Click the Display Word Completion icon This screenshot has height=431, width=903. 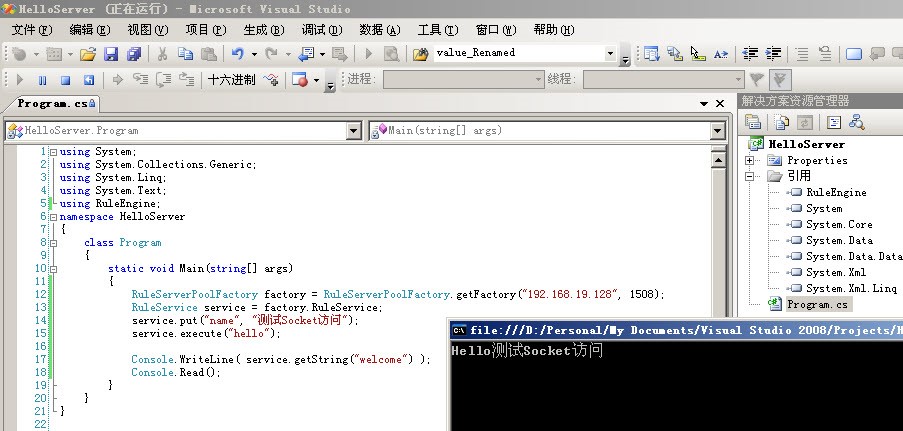point(720,54)
